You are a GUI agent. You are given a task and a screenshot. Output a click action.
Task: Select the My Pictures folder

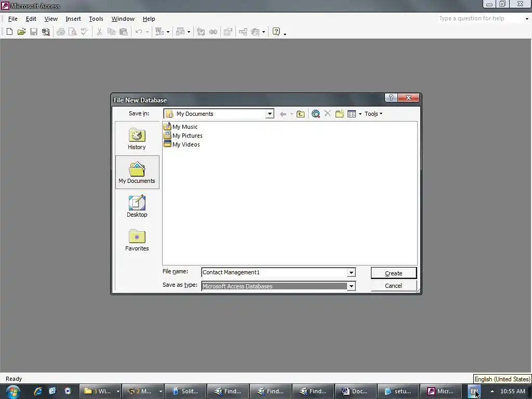pyautogui.click(x=183, y=136)
